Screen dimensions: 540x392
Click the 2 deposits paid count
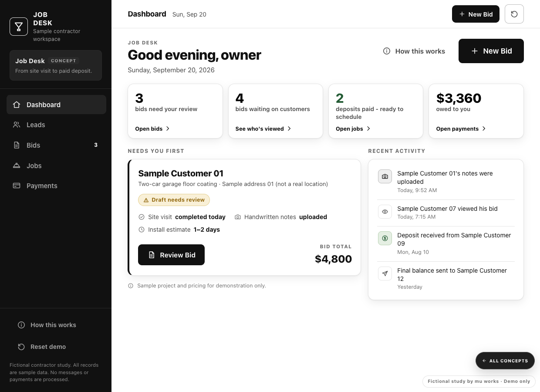tap(340, 98)
